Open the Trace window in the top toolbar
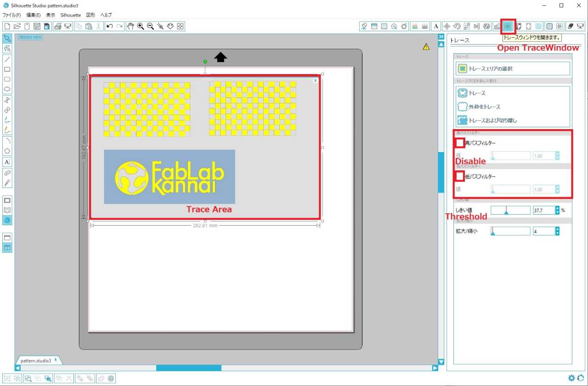Viewport: 588px width, 386px height. click(508, 26)
